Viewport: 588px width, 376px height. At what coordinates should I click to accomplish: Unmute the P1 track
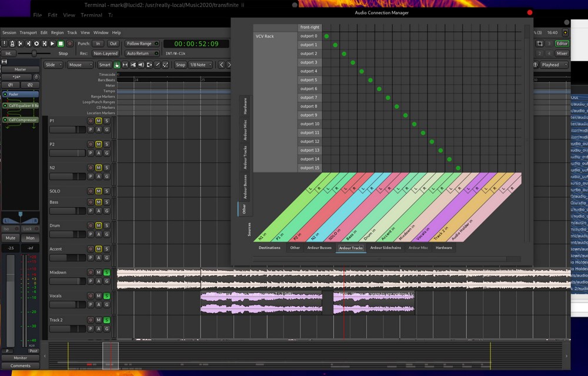pyautogui.click(x=99, y=121)
